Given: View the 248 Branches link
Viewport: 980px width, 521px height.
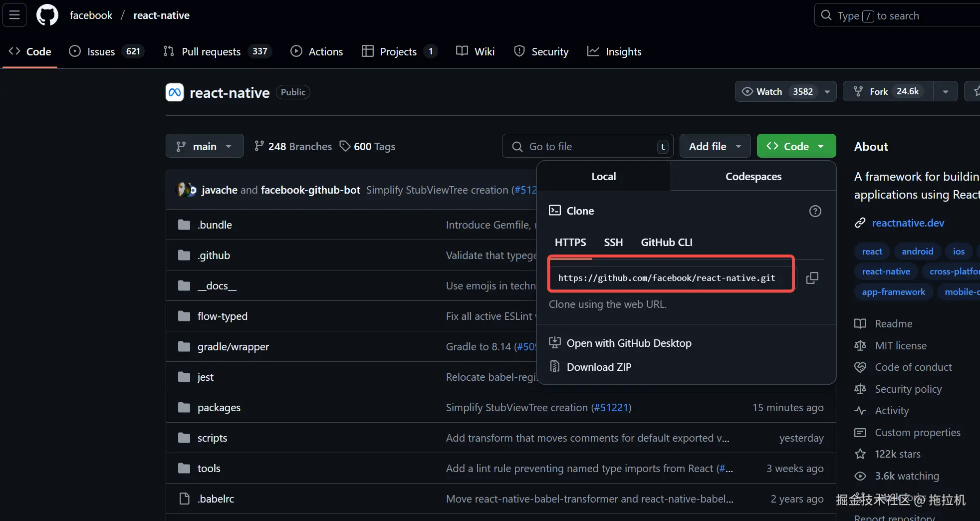Looking at the screenshot, I should (x=293, y=146).
